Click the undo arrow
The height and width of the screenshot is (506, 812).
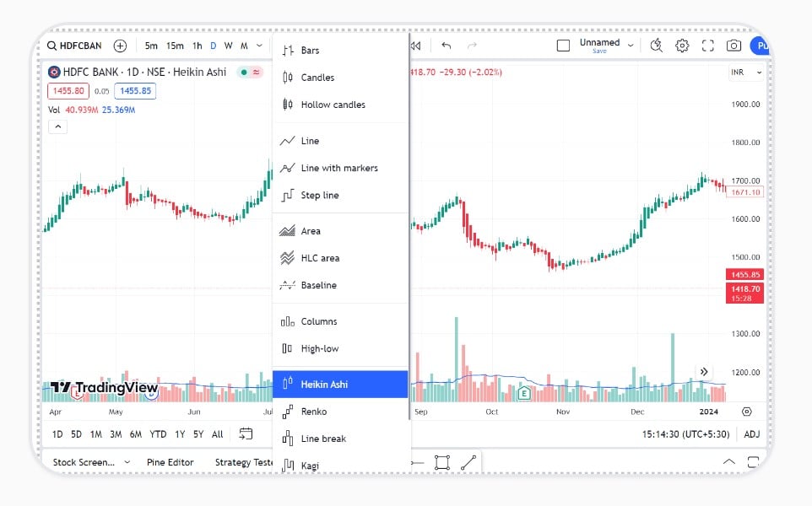click(447, 46)
